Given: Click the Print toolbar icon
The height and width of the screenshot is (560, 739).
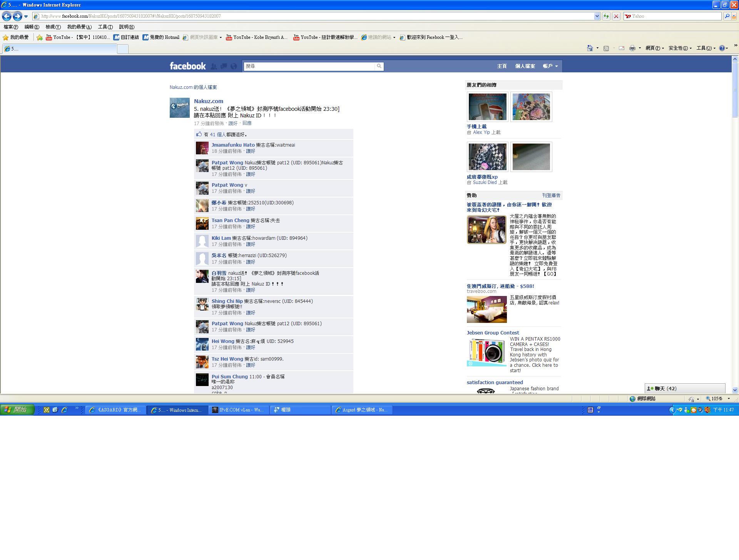Looking at the screenshot, I should 632,48.
